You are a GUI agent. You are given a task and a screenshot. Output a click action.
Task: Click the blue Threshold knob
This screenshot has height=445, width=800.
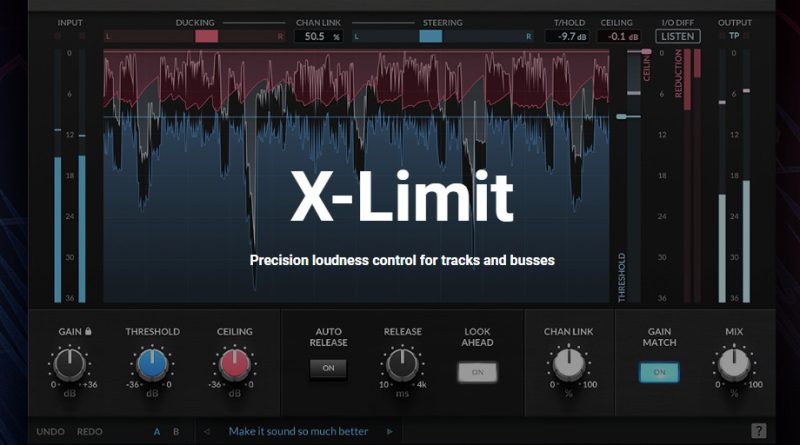pyautogui.click(x=152, y=365)
